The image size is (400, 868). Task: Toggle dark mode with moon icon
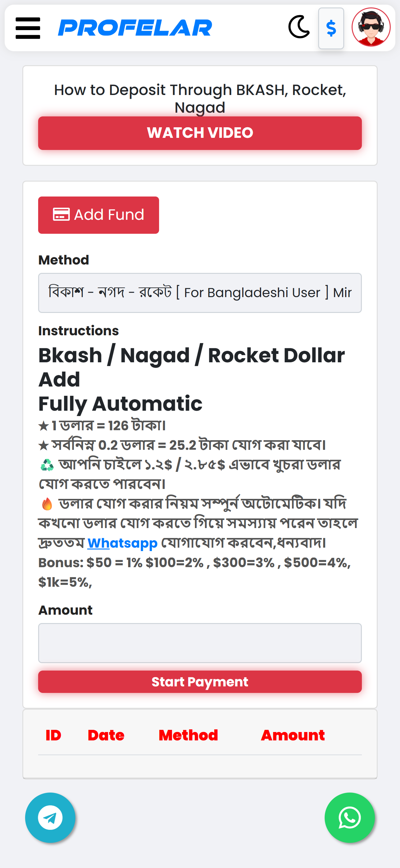tap(299, 27)
